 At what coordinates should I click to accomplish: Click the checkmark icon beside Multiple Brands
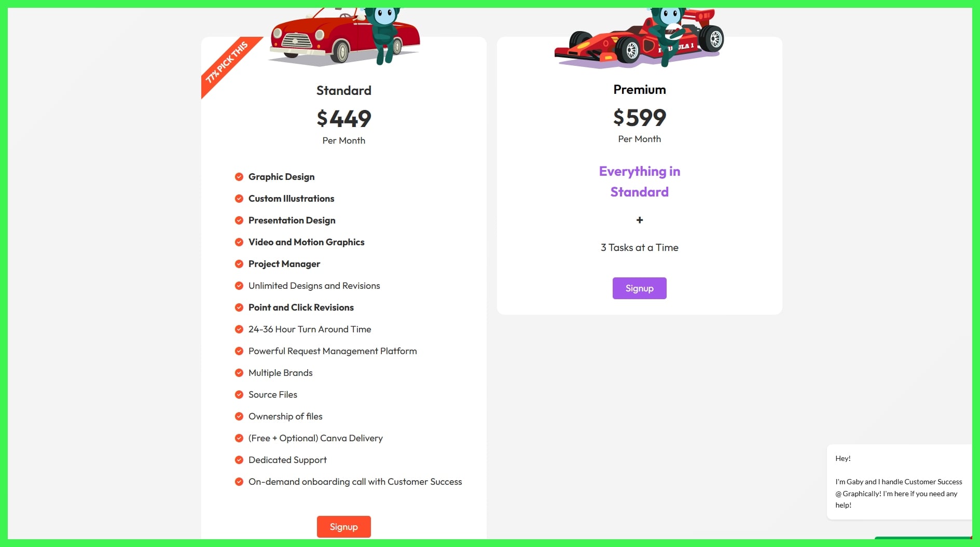[239, 372]
